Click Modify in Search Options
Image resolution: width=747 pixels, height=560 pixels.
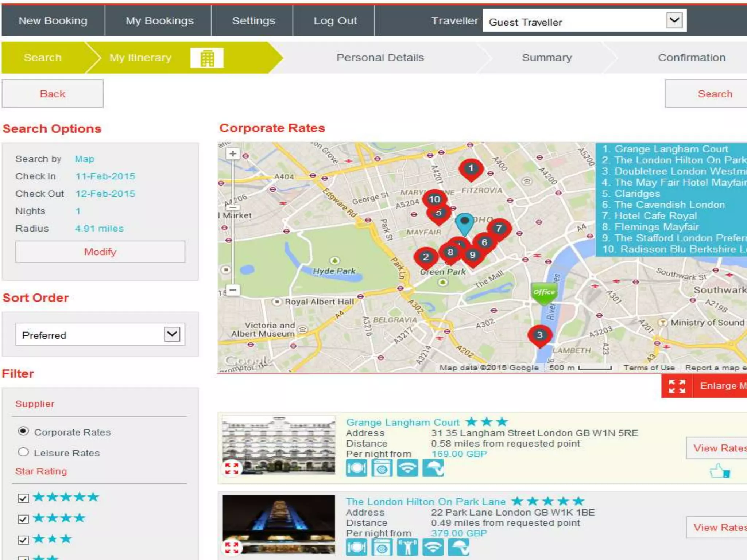[100, 252]
